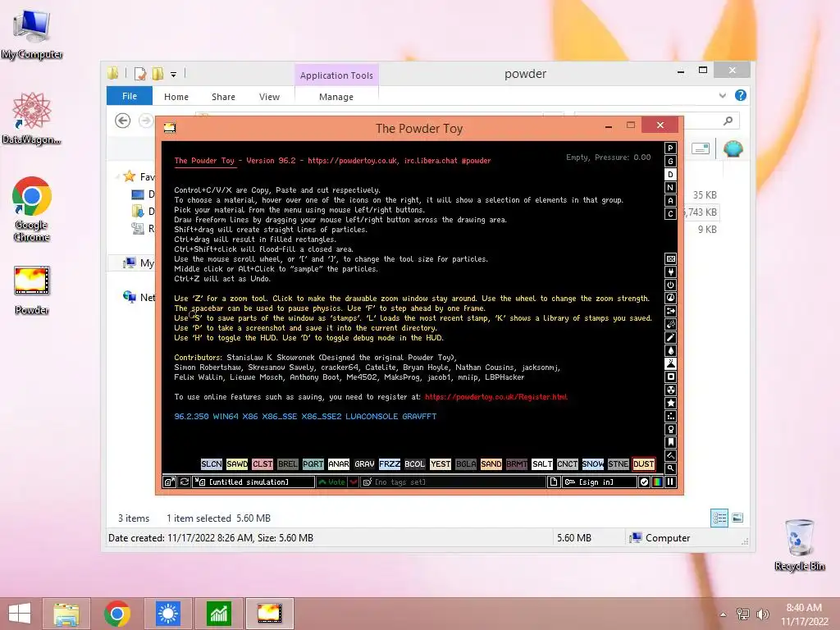Switch Explorer to large icons view

coord(737,518)
